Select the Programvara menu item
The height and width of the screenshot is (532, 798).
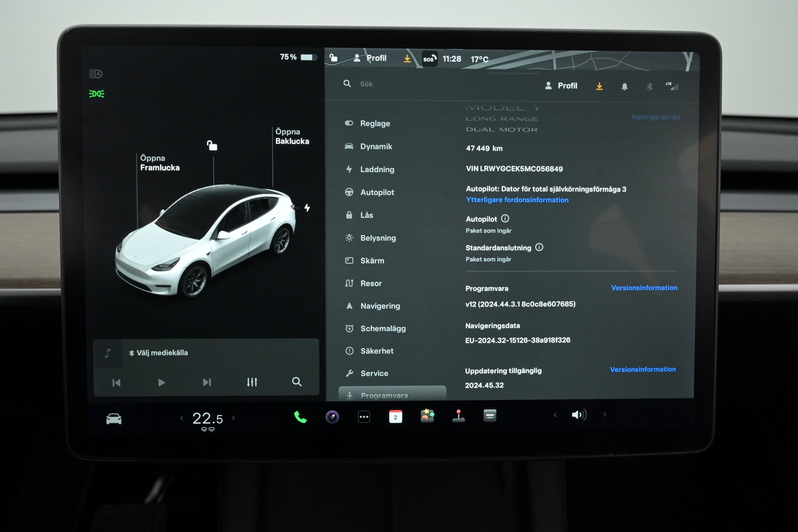(392, 393)
